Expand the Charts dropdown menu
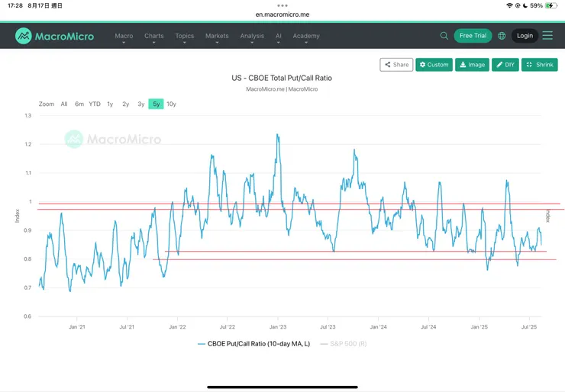Viewport: 565px width, 392px height. pyautogui.click(x=154, y=37)
